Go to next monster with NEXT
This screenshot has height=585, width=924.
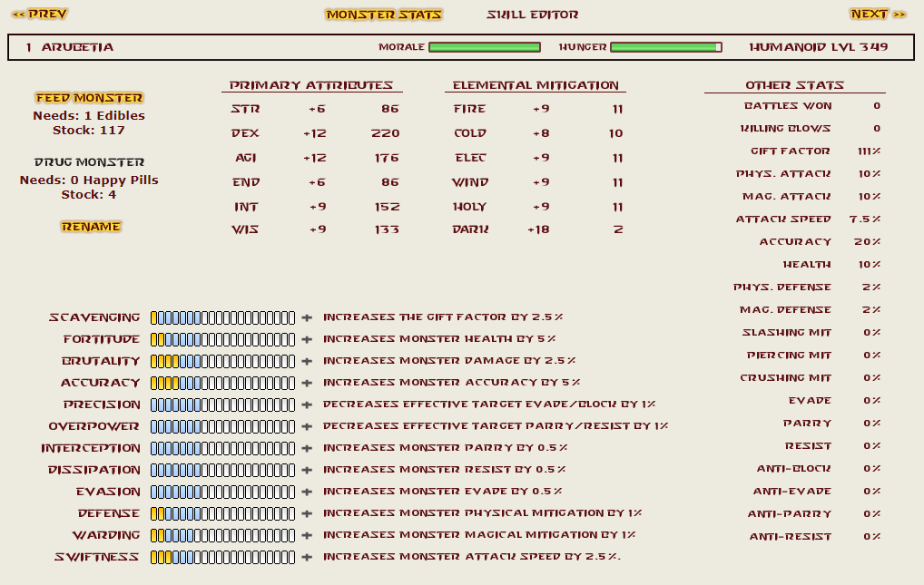pos(878,14)
